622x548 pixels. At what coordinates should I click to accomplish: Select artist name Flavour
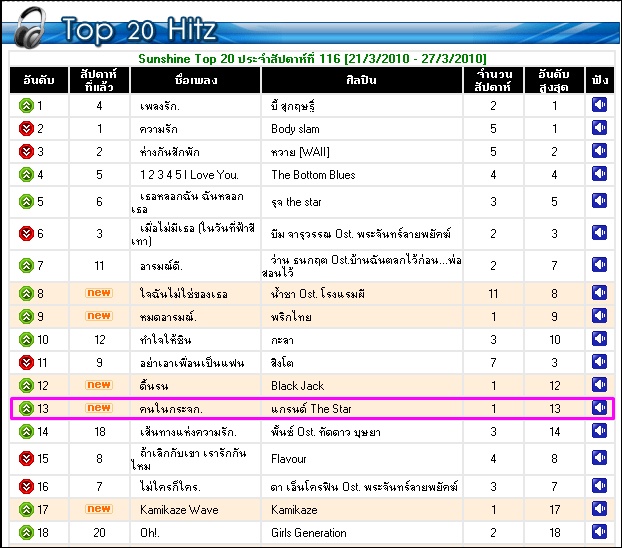(x=288, y=459)
